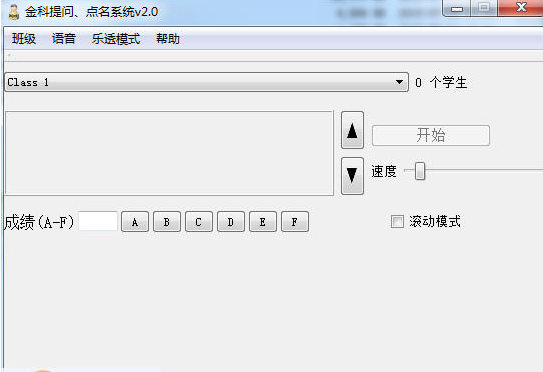This screenshot has height=372, width=543.
Task: Click the student name display box
Action: (x=169, y=153)
